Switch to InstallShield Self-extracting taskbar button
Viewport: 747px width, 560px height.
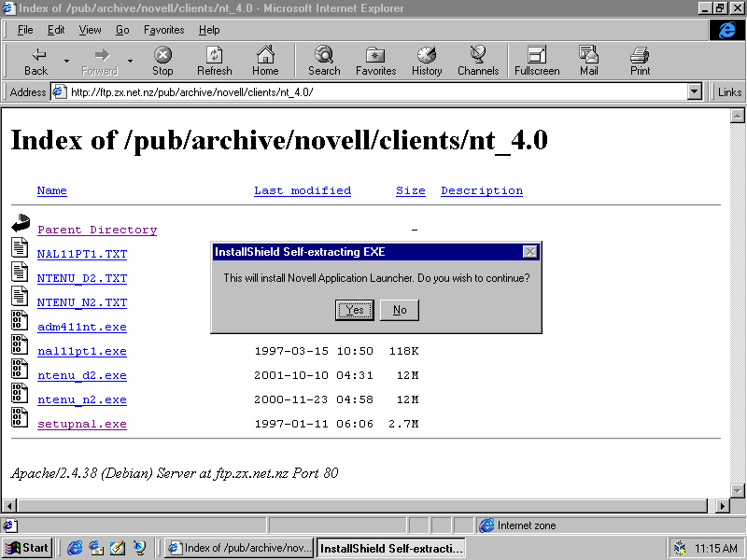390,548
